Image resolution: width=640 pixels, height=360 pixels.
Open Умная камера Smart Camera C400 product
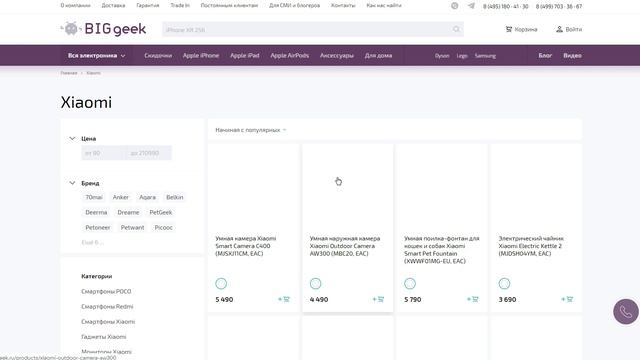pos(246,246)
